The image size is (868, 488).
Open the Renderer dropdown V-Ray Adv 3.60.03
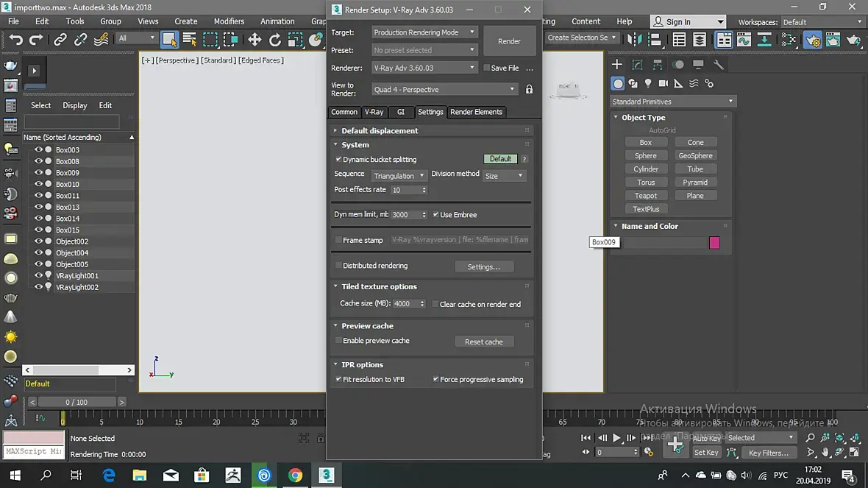tap(424, 68)
